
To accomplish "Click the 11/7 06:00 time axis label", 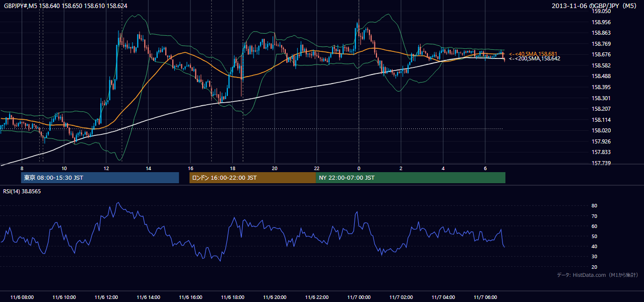I will pyautogui.click(x=485, y=297).
